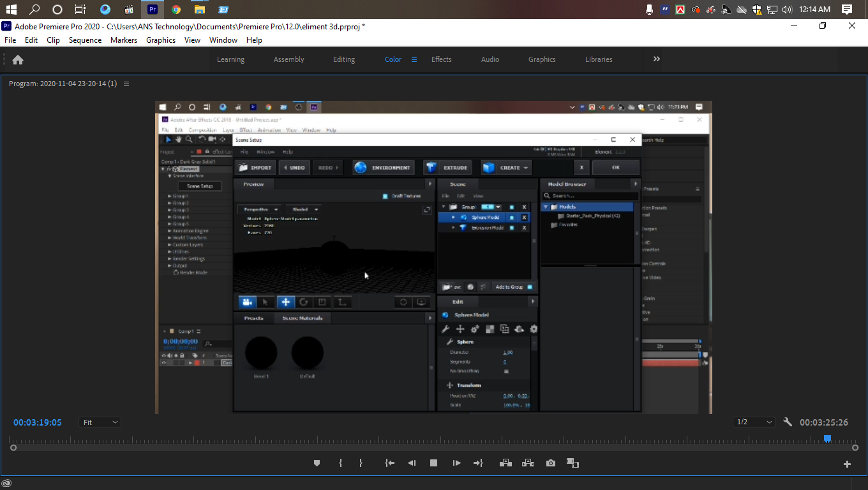Open the Window menu
The image size is (868, 490).
(x=223, y=40)
